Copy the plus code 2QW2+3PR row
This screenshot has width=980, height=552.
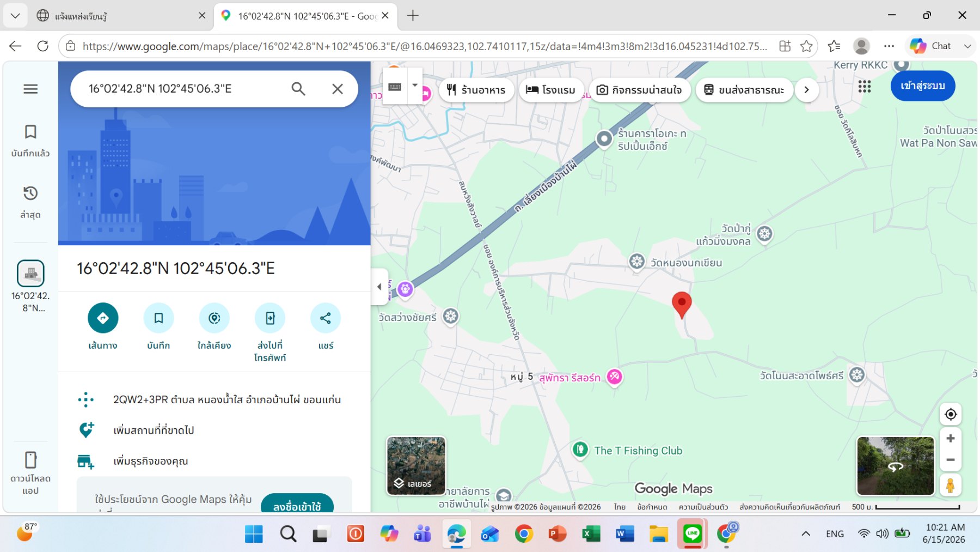tap(215, 399)
